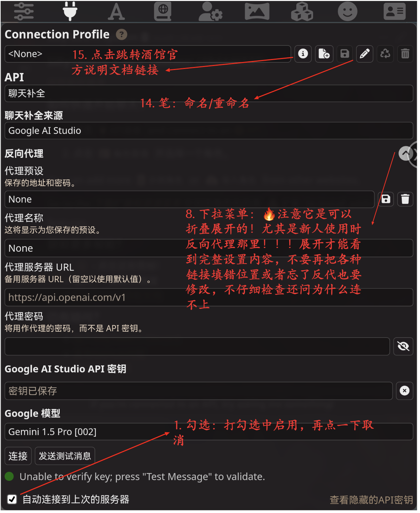Open the extensions cubes icon

click(302, 12)
